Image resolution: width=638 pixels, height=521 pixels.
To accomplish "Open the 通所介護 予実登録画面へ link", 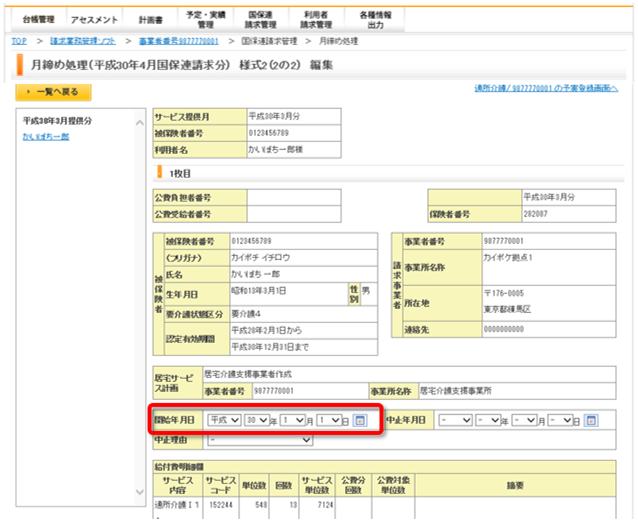I will [x=546, y=88].
